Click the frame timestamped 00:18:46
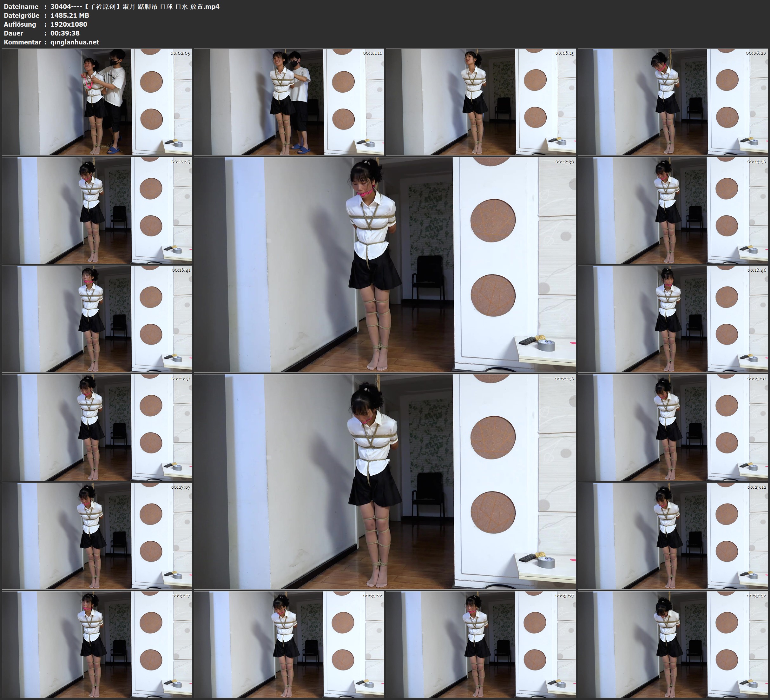Image resolution: width=770 pixels, height=700 pixels. point(673,319)
